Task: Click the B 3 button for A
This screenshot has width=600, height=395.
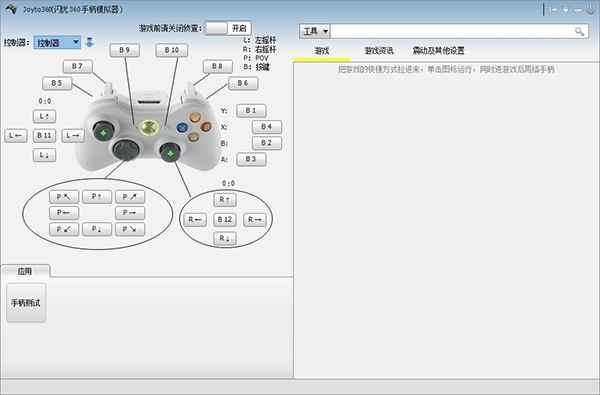Action: [x=251, y=159]
